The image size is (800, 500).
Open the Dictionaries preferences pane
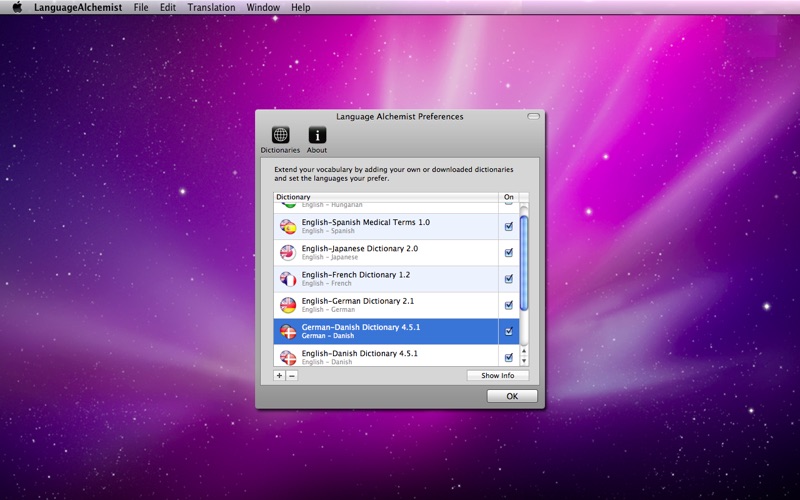pos(280,140)
